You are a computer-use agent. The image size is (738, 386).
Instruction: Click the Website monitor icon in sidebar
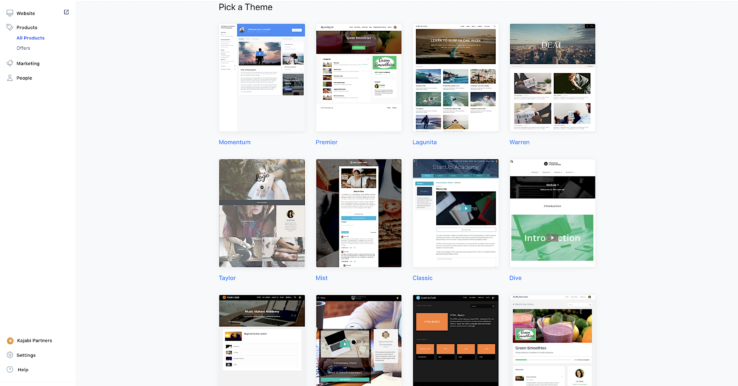[x=9, y=13]
